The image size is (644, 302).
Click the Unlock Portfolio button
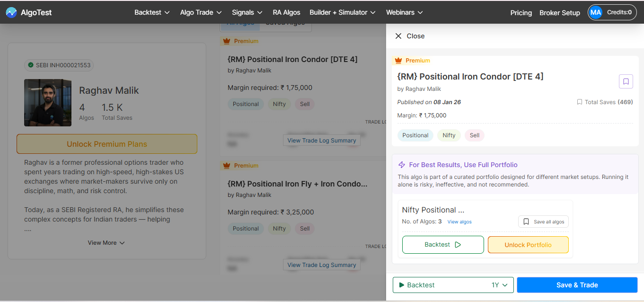tap(528, 245)
